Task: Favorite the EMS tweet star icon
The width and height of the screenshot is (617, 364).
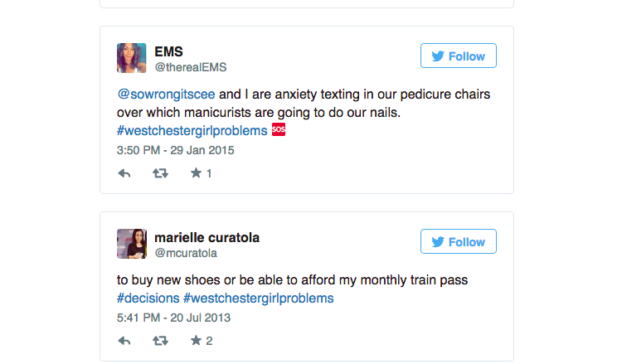Action: [x=196, y=173]
